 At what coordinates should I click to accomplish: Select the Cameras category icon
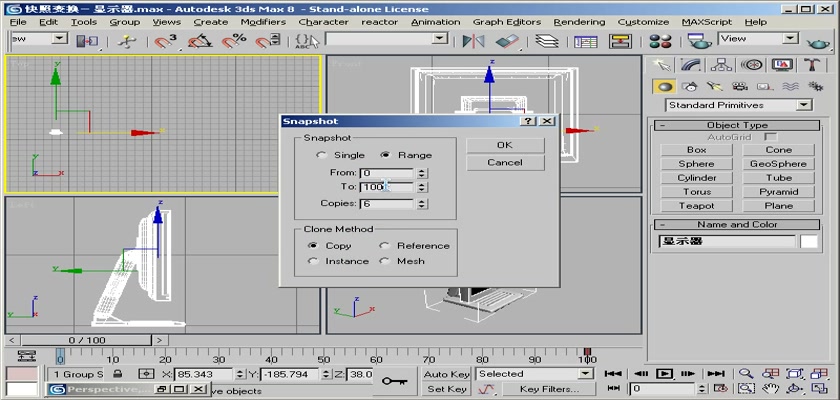[740, 86]
